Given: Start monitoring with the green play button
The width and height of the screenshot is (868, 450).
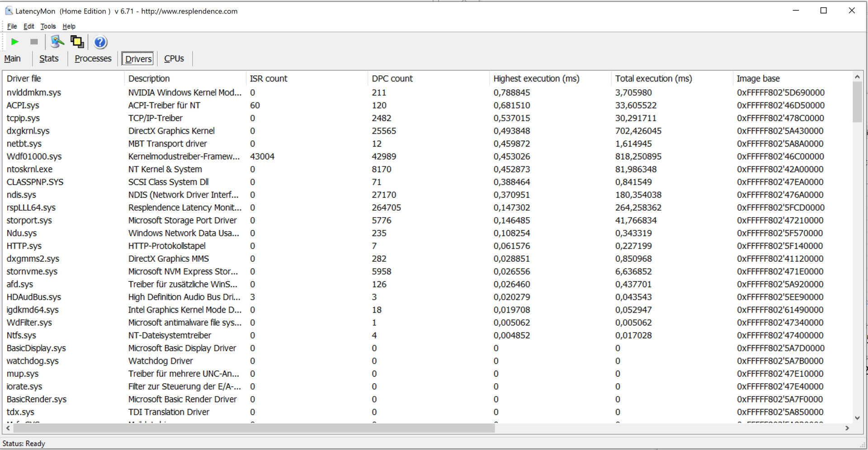Looking at the screenshot, I should pyautogui.click(x=15, y=42).
